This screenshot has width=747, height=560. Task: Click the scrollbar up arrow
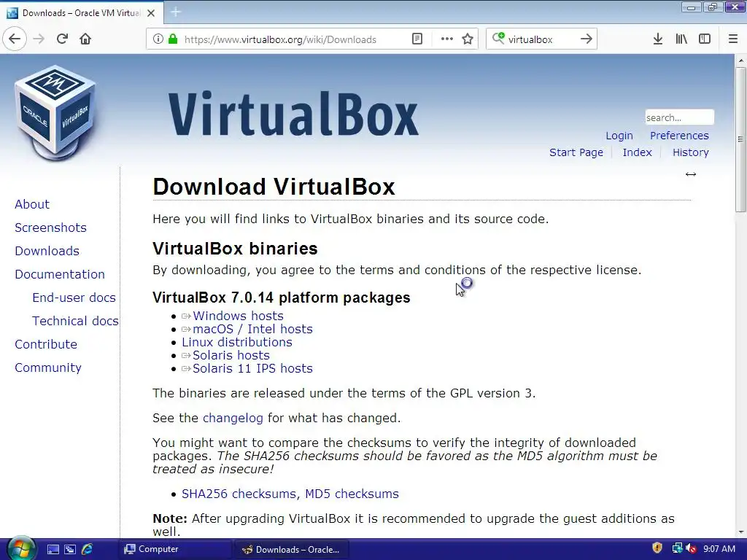click(x=740, y=61)
